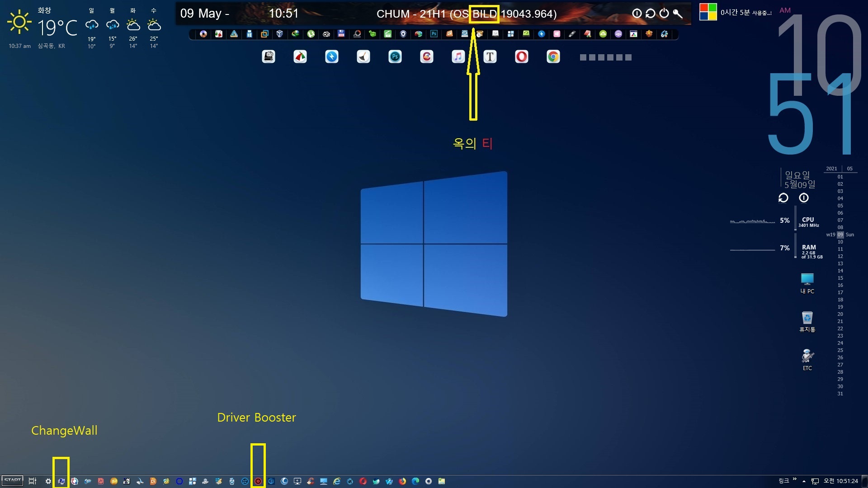Viewport: 868px width, 488px height.
Task: Click the colorful Windows flag logo
Action: coord(708,12)
